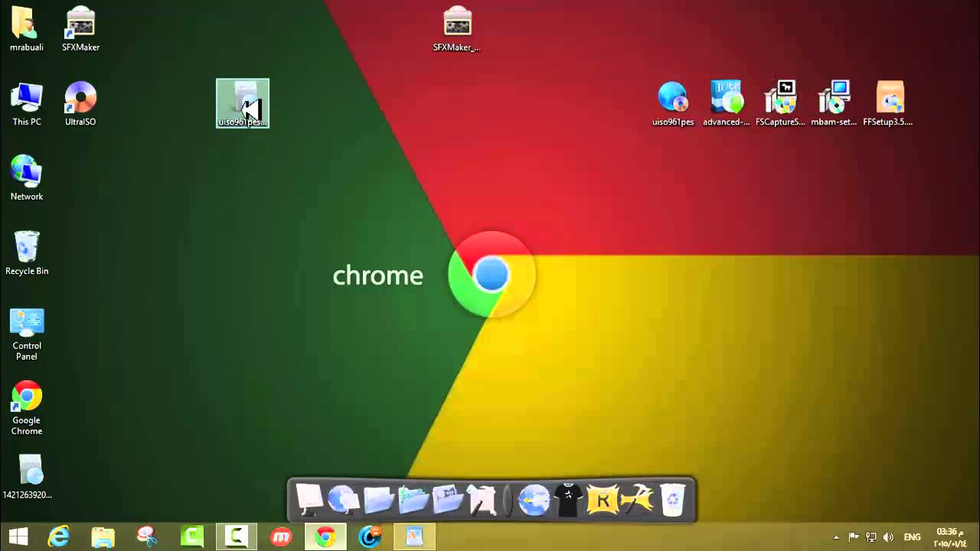Open the volume control in system tray
Viewport: 980px width, 551px height.
(888, 537)
